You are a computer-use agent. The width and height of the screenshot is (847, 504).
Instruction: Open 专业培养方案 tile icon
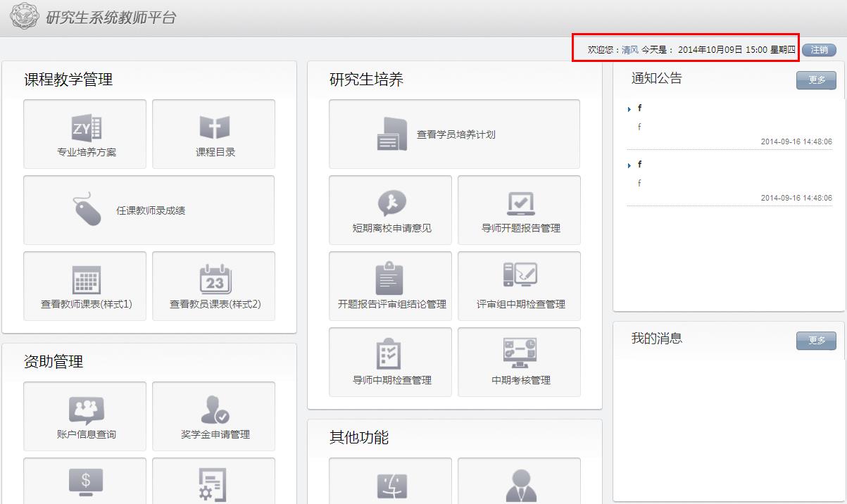(x=87, y=127)
